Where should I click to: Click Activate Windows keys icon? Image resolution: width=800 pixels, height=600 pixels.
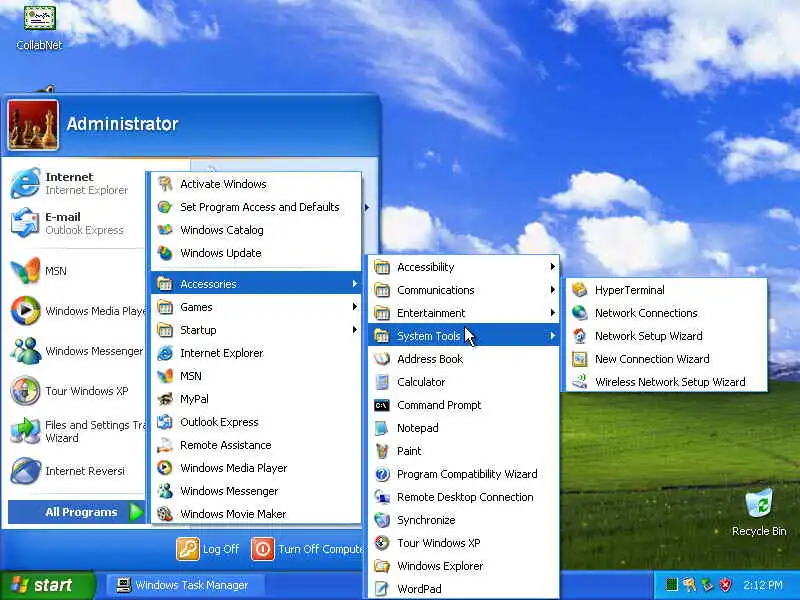[165, 184]
